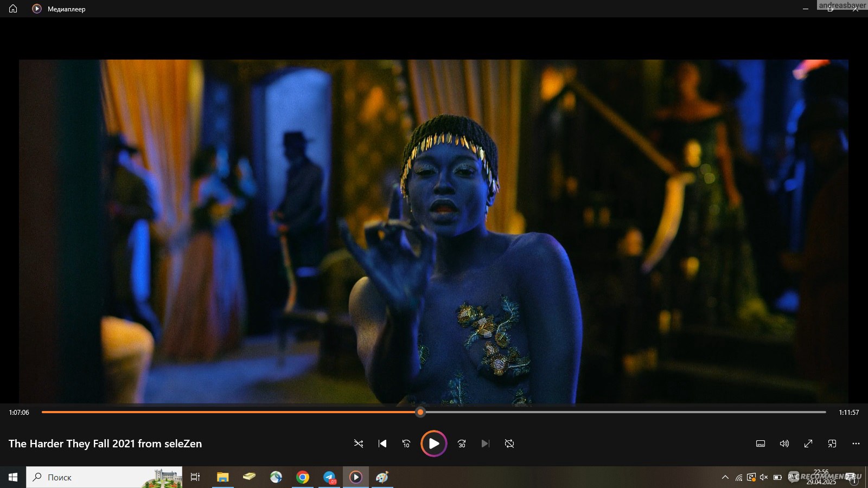Click the total duration 1:11:57
868x488 pixels.
pyautogui.click(x=849, y=413)
